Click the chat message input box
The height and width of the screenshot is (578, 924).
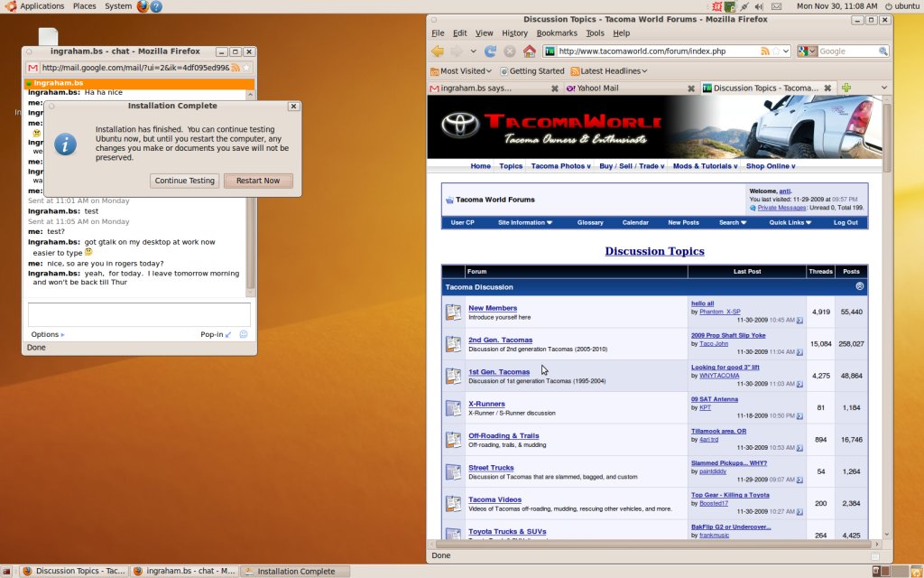tap(139, 314)
